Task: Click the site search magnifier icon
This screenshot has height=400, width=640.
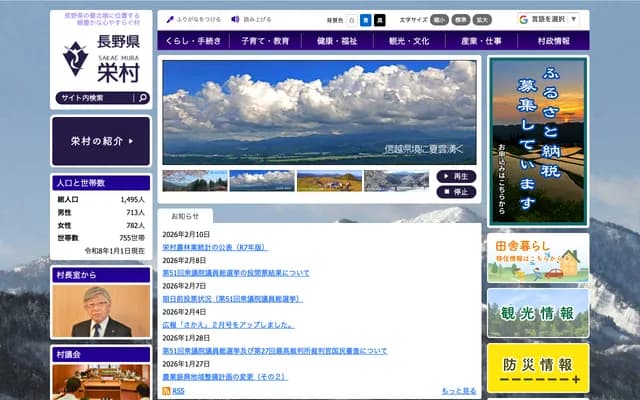Action: coord(143,98)
